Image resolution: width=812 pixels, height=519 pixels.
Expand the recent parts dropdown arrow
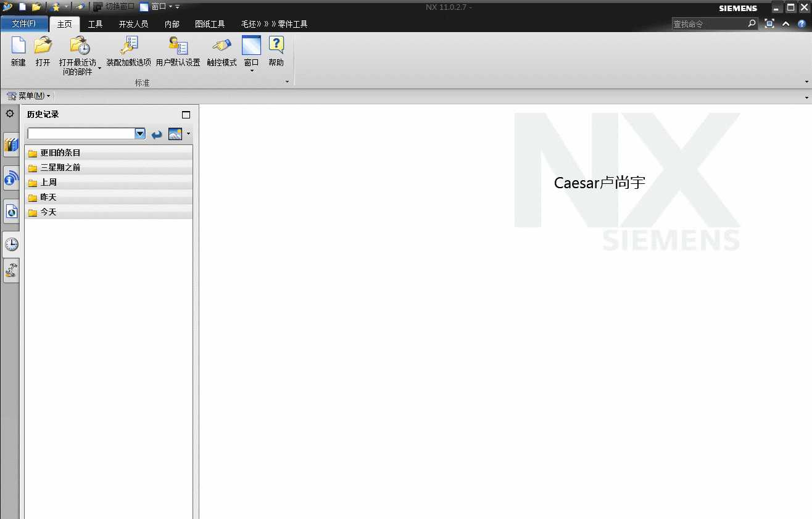[x=99, y=69]
